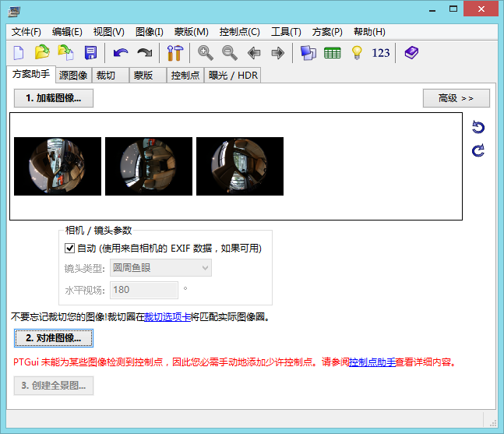Open the 视图(V) menu
This screenshot has height=434, width=504.
point(108,32)
